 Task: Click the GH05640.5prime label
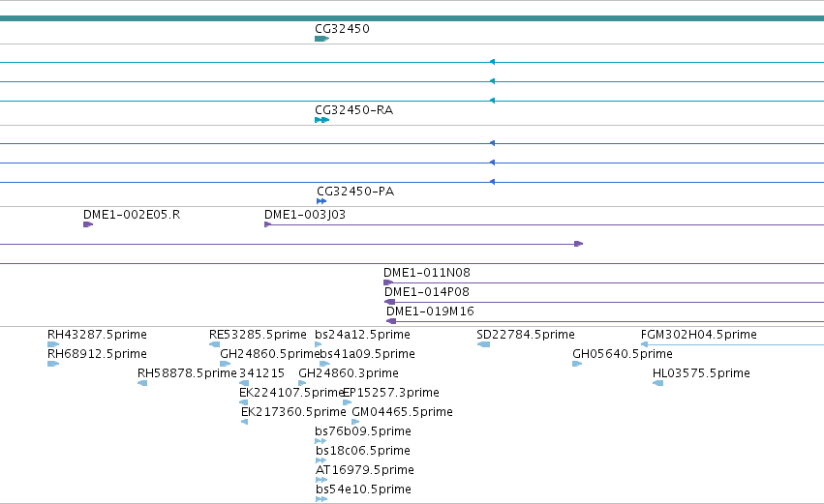point(623,354)
